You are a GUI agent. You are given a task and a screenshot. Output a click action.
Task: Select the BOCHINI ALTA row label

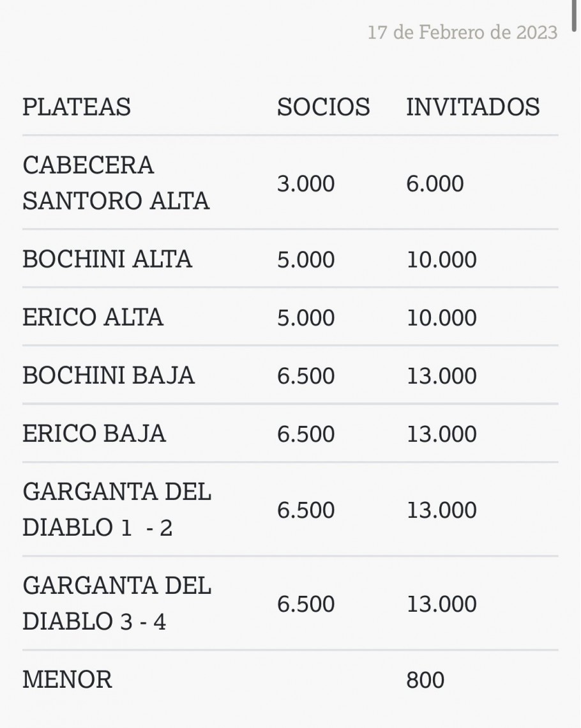tap(107, 259)
